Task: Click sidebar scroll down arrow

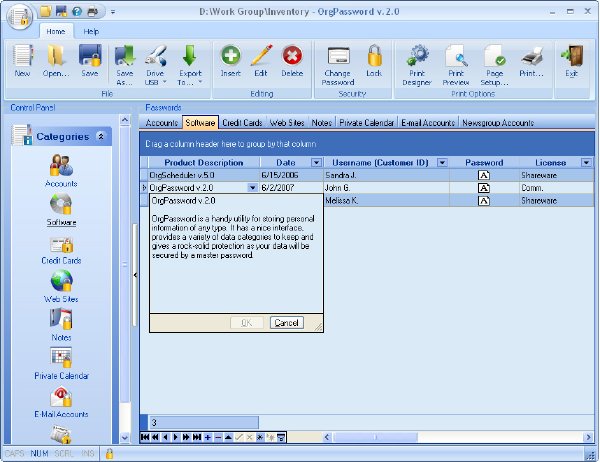Action: pyautogui.click(x=125, y=437)
